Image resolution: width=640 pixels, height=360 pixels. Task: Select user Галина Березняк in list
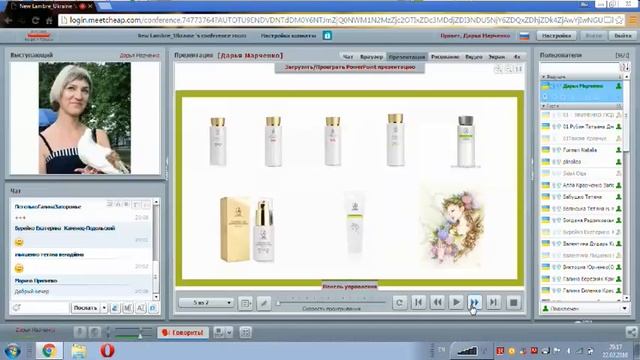(581, 279)
